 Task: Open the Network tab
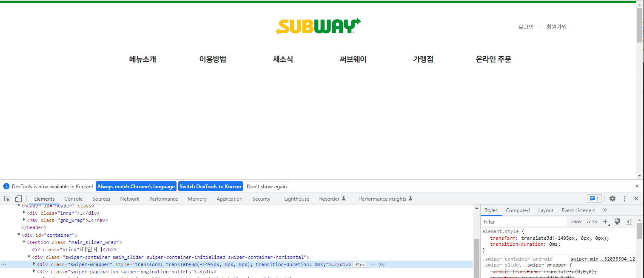[x=130, y=199]
